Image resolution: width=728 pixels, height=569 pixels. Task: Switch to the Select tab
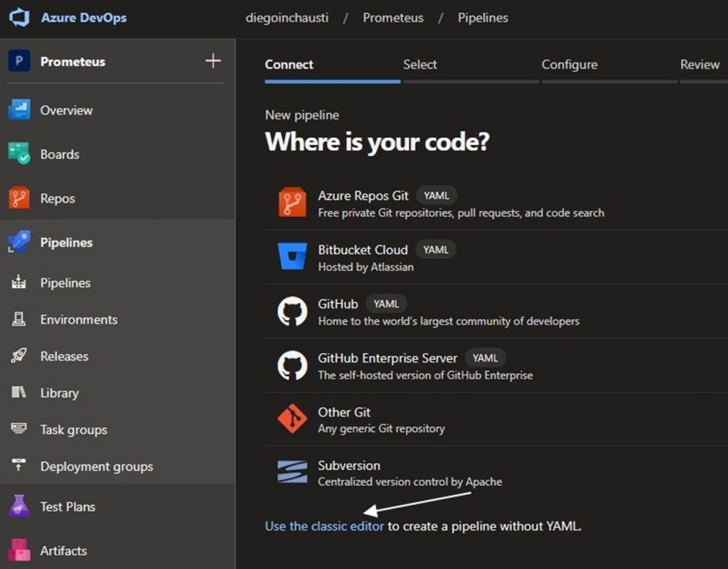tap(419, 65)
